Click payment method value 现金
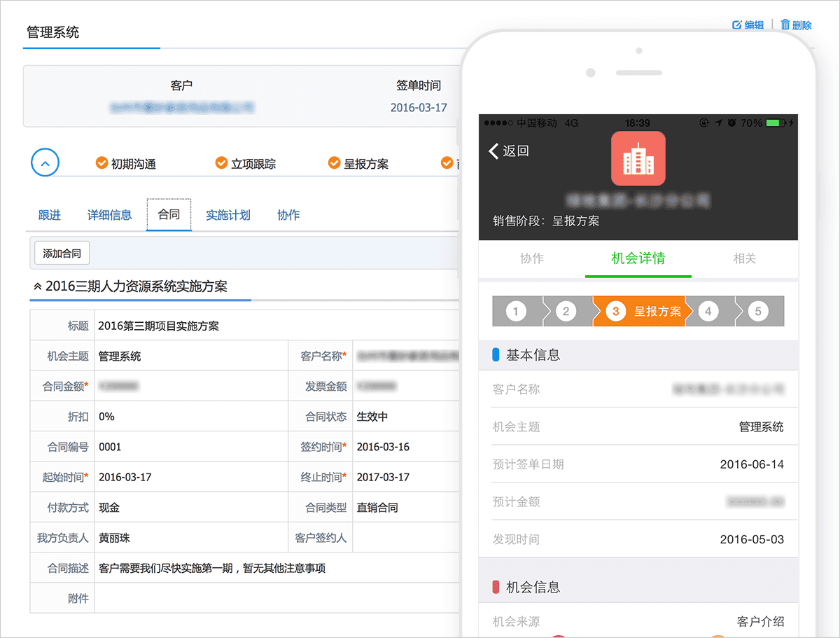Viewport: 840px width, 638px height. pos(108,508)
